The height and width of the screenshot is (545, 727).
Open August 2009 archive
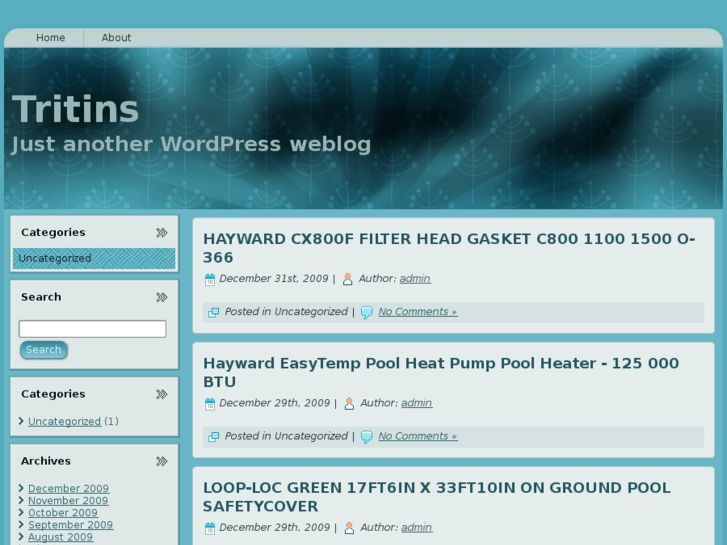[x=60, y=537]
